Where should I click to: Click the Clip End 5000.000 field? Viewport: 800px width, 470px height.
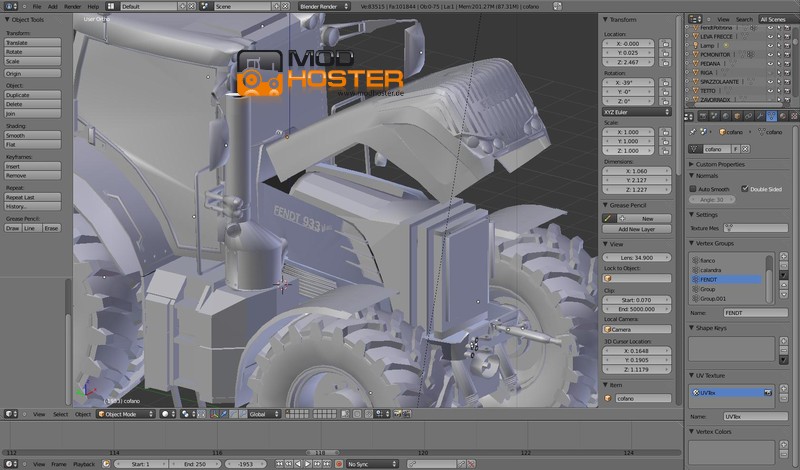(x=636, y=309)
